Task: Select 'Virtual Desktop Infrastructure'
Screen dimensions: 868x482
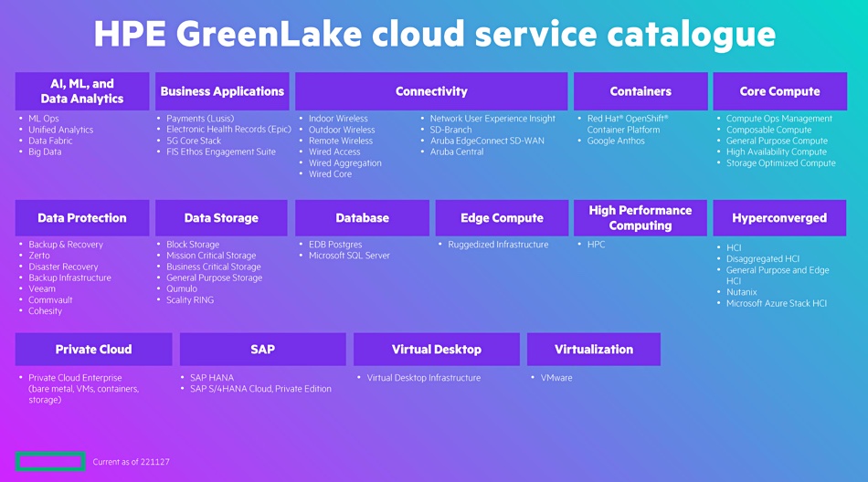Action: coord(423,377)
